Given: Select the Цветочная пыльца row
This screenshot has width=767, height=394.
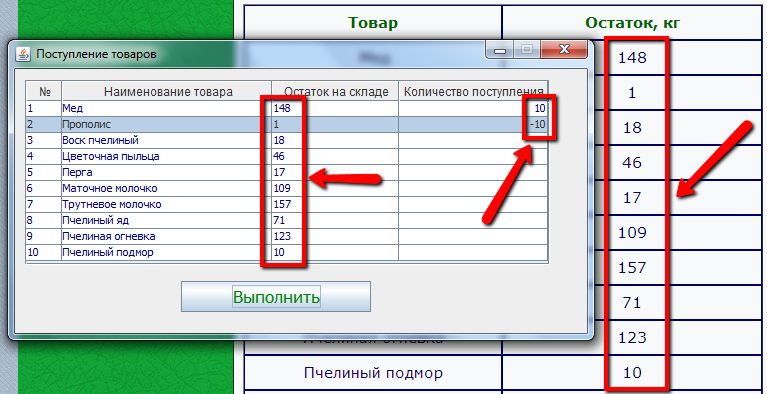Looking at the screenshot, I should 287,157.
